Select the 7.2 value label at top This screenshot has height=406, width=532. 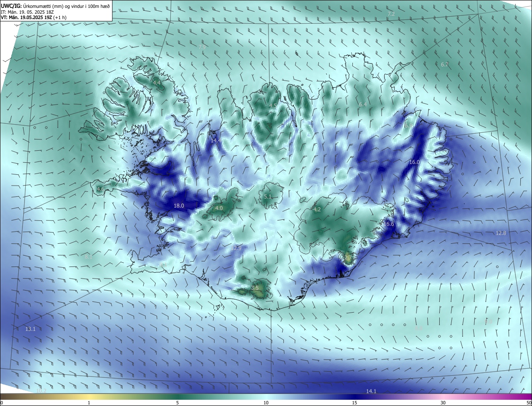pyautogui.click(x=391, y=14)
